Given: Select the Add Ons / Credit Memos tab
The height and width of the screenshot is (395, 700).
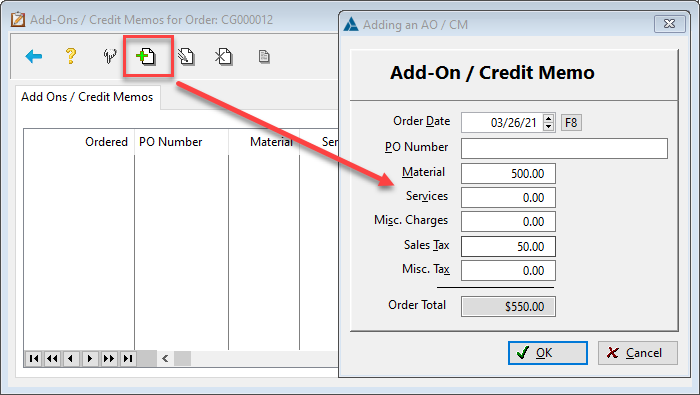Looking at the screenshot, I should pos(87,97).
